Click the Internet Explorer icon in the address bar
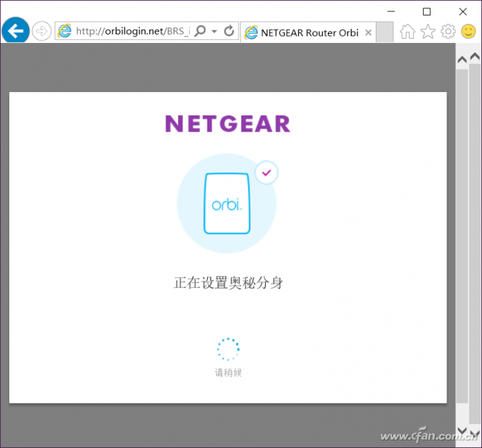482x448 pixels. pyautogui.click(x=65, y=31)
